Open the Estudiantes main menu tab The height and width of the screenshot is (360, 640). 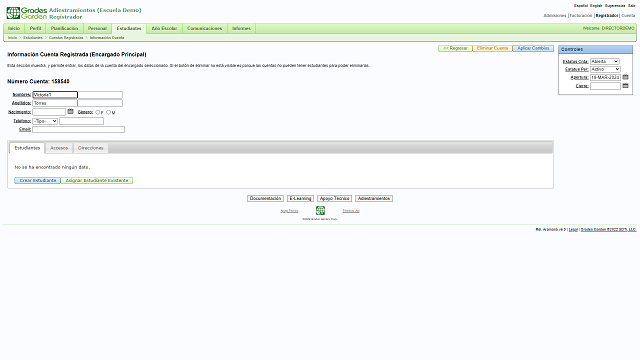(129, 28)
